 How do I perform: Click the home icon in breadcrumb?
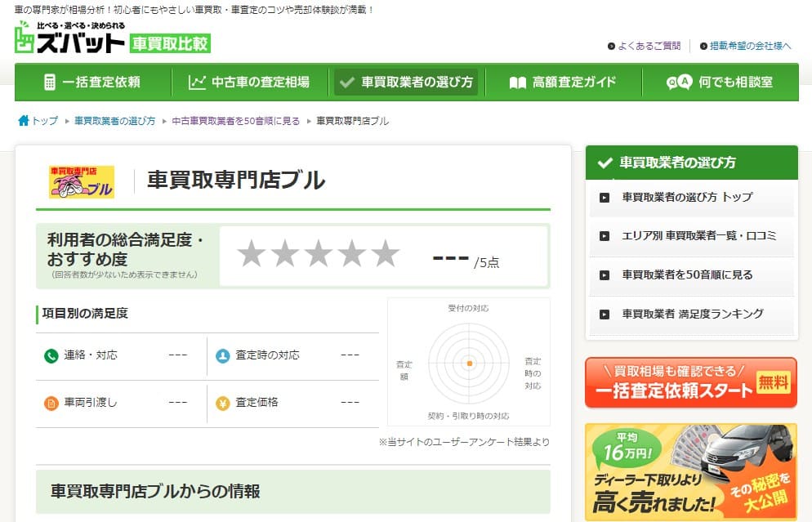coord(24,121)
